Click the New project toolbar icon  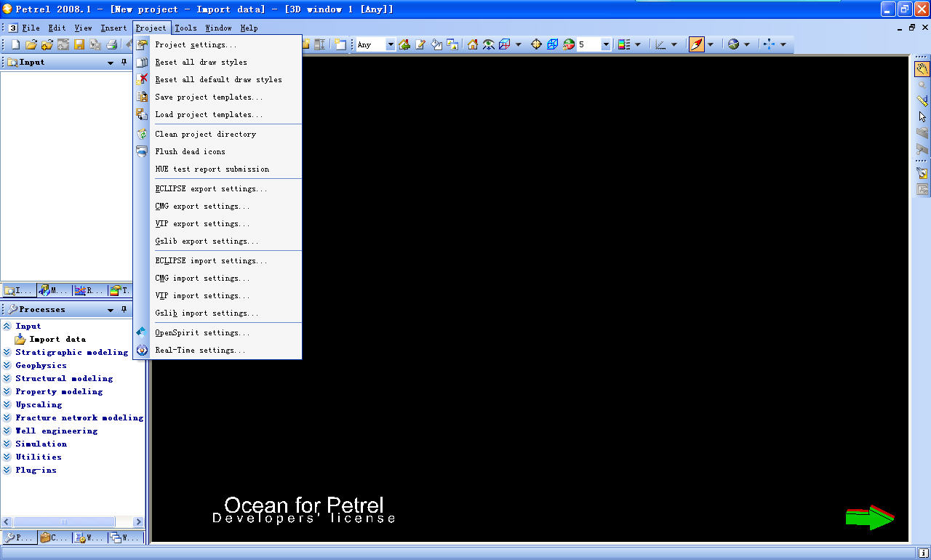click(15, 44)
